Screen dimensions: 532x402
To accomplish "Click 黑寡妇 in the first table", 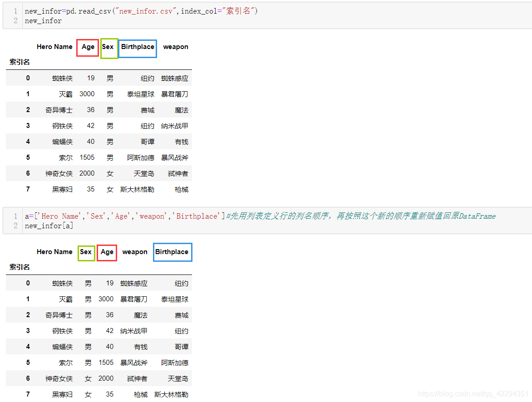I will pos(63,189).
